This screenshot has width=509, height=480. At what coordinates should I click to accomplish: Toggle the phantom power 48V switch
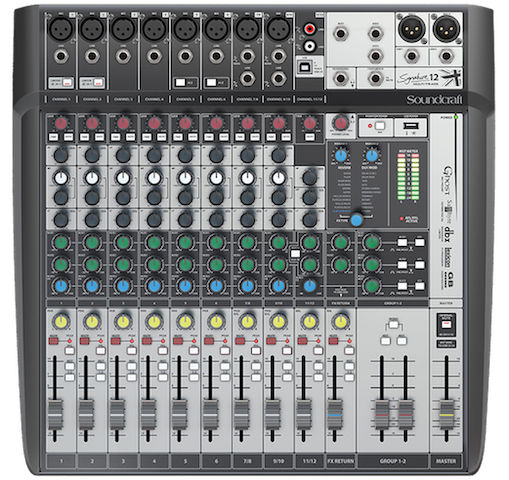pos(380,126)
